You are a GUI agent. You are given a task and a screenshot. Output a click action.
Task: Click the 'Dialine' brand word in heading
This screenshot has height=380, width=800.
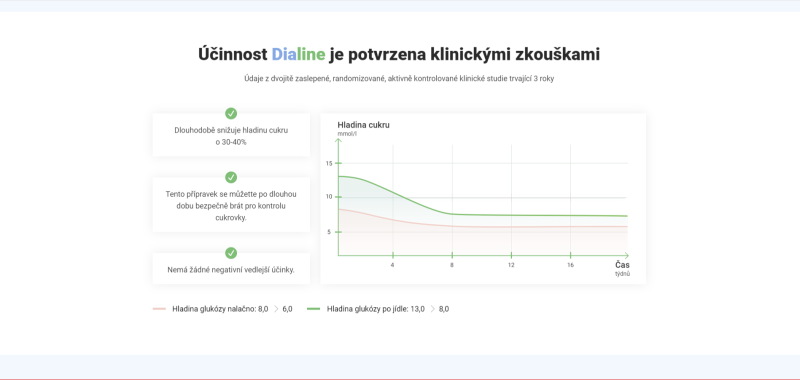tap(298, 54)
